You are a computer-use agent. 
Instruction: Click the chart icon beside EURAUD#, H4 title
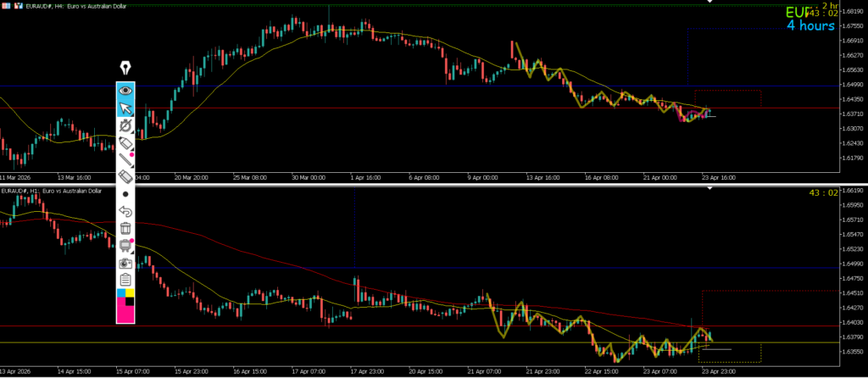pyautogui.click(x=18, y=7)
